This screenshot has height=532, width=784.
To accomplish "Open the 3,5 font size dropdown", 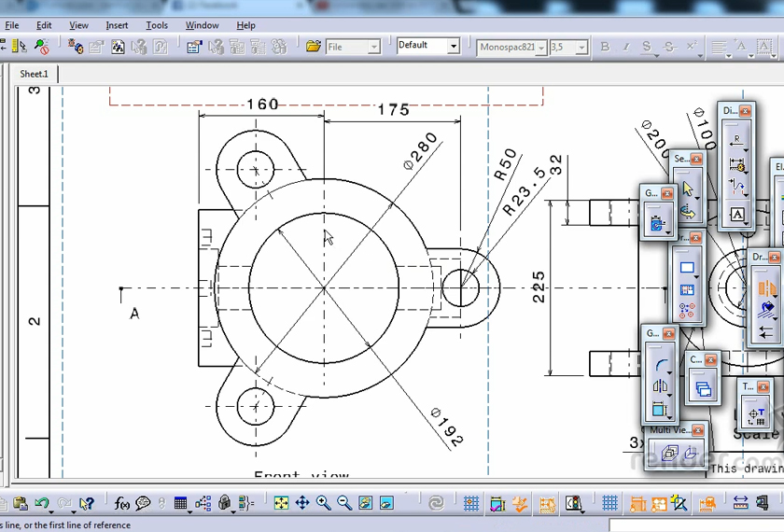I will pyautogui.click(x=581, y=47).
